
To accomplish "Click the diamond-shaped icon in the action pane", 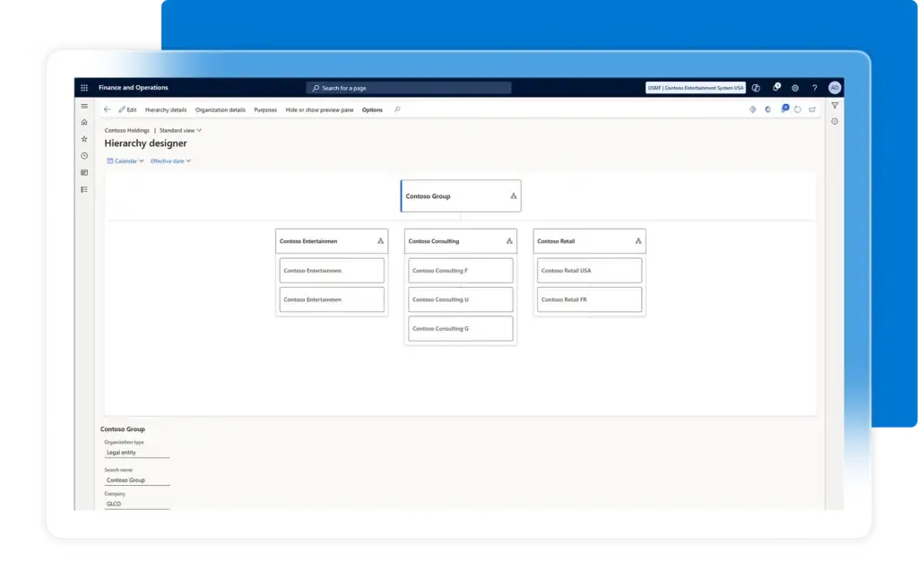I will pyautogui.click(x=753, y=109).
